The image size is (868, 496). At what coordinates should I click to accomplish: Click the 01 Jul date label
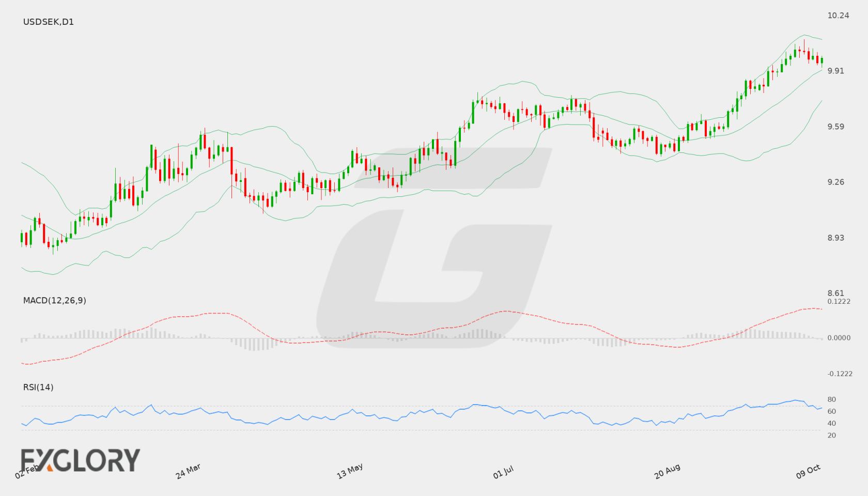pos(503,472)
